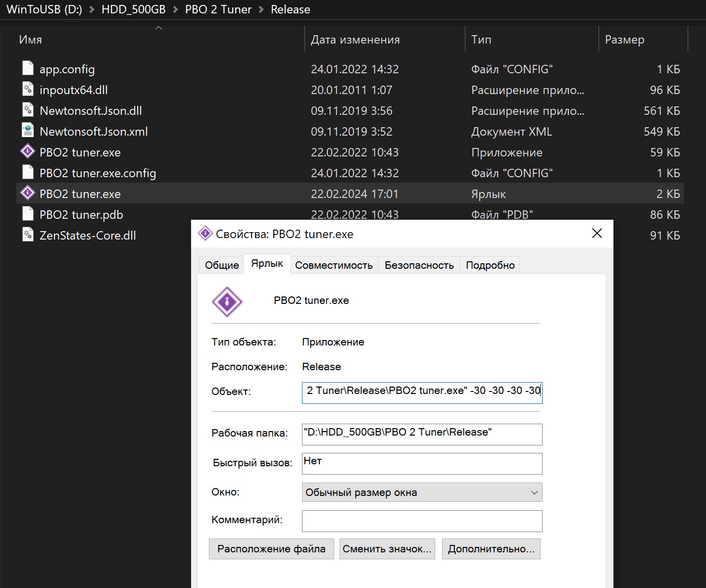Click the PBO2 tuner.exe application icon

[x=28, y=152]
